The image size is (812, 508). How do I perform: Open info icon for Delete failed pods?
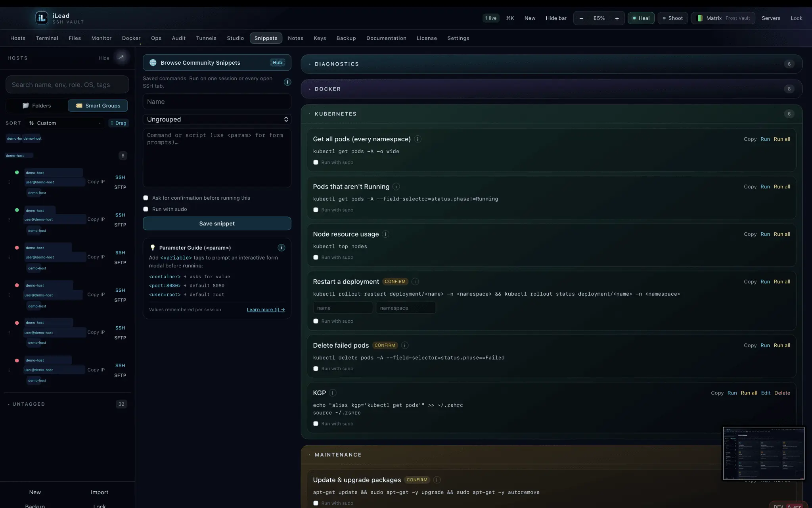click(405, 345)
